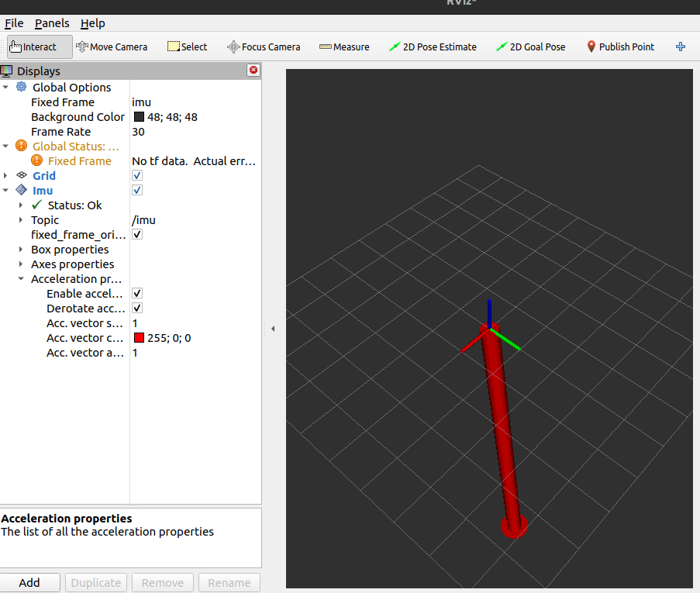Collapse Acceleration properties
The width and height of the screenshot is (700, 593).
[21, 278]
